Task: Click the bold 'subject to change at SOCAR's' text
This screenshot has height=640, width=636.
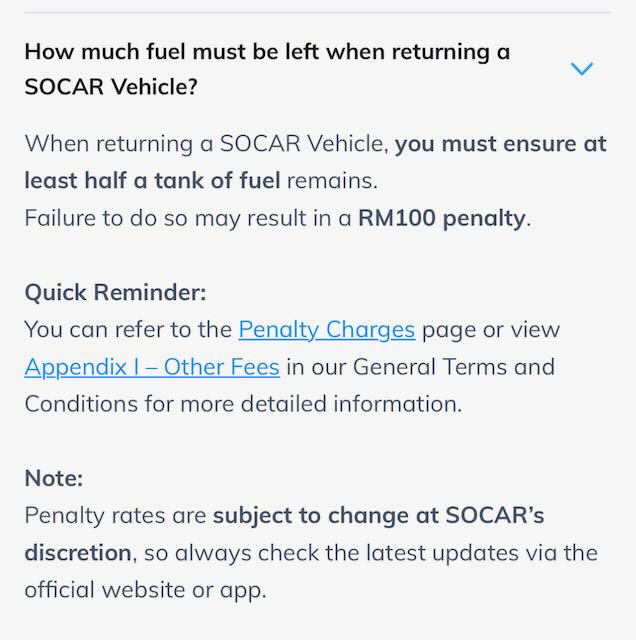Action: click(378, 516)
